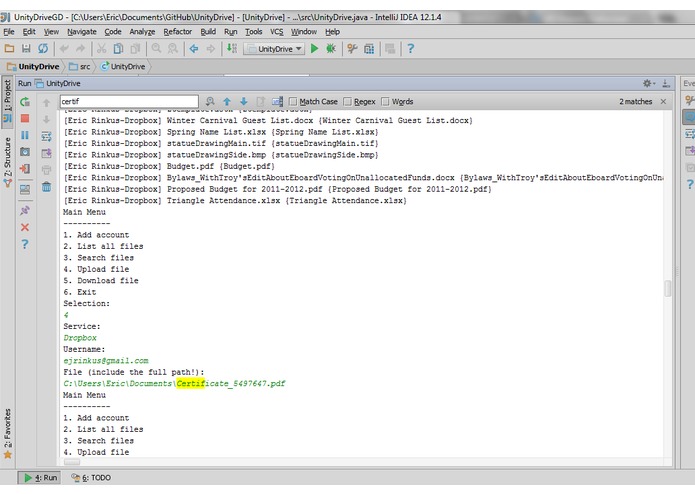Navigate Forward with the right arrow icon
695x494 pixels.
pos(211,49)
